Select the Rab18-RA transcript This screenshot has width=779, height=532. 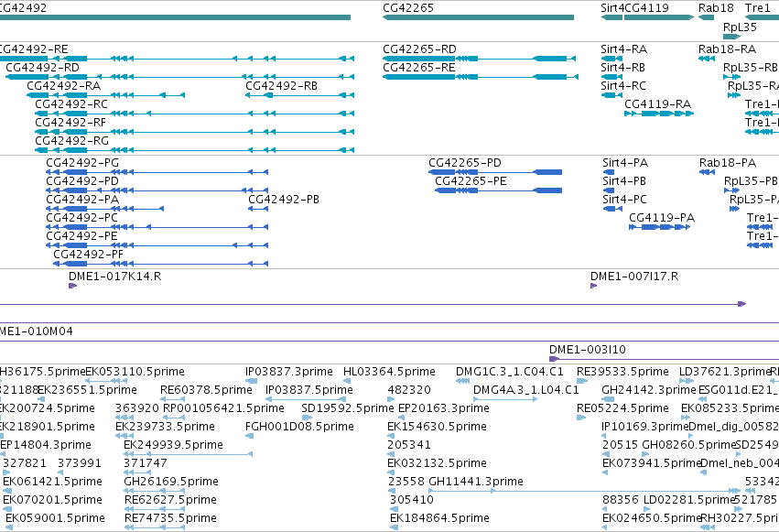pos(706,59)
